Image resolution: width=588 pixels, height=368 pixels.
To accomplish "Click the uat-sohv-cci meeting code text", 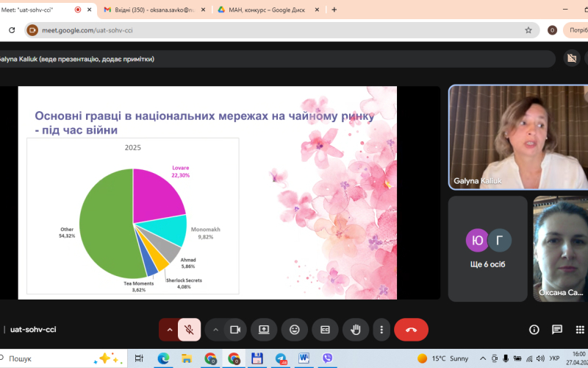I will (33, 329).
